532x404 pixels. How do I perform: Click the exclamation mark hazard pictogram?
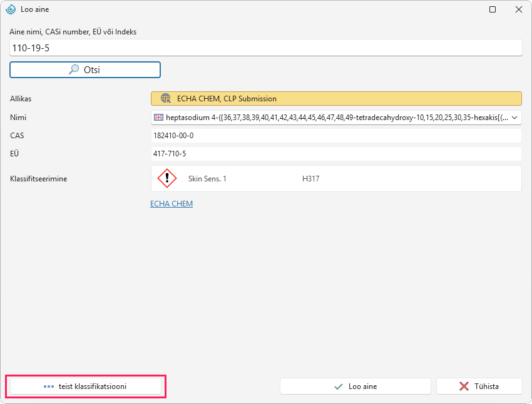(x=167, y=178)
